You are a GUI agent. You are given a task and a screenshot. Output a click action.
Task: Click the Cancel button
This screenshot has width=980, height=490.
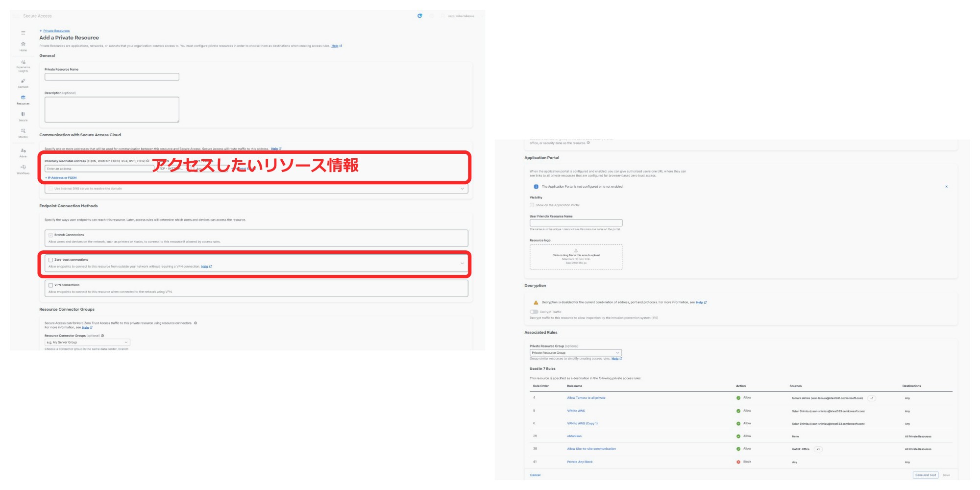[535, 475]
